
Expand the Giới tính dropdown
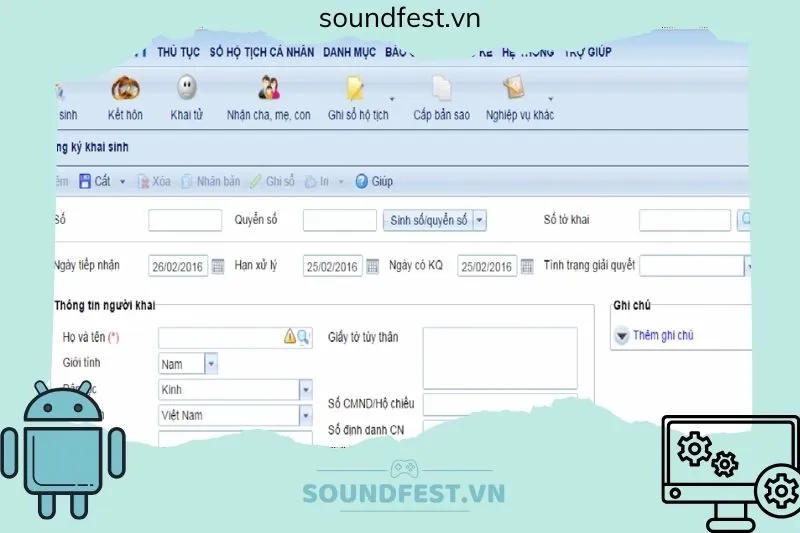tap(211, 364)
